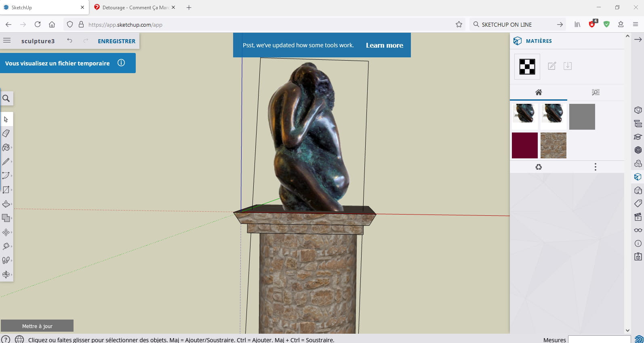Click the edit material pencil icon
The height and width of the screenshot is (343, 644).
552,66
